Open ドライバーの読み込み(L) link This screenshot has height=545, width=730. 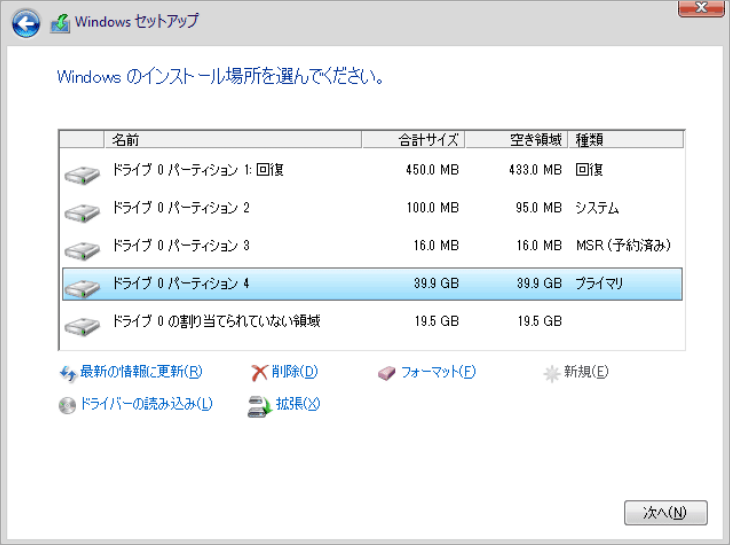pos(146,404)
